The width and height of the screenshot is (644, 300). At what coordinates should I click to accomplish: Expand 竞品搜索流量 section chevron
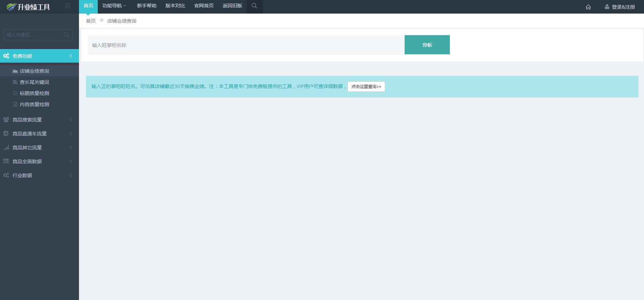pos(71,120)
